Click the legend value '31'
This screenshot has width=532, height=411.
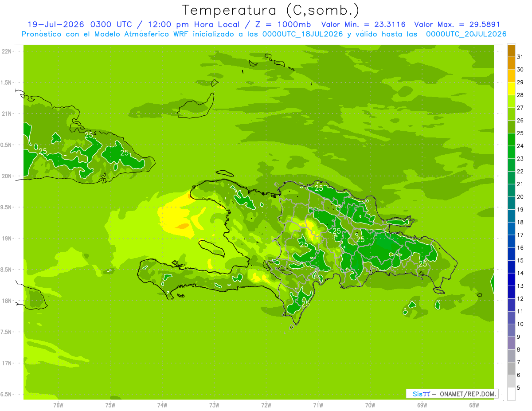click(520, 57)
